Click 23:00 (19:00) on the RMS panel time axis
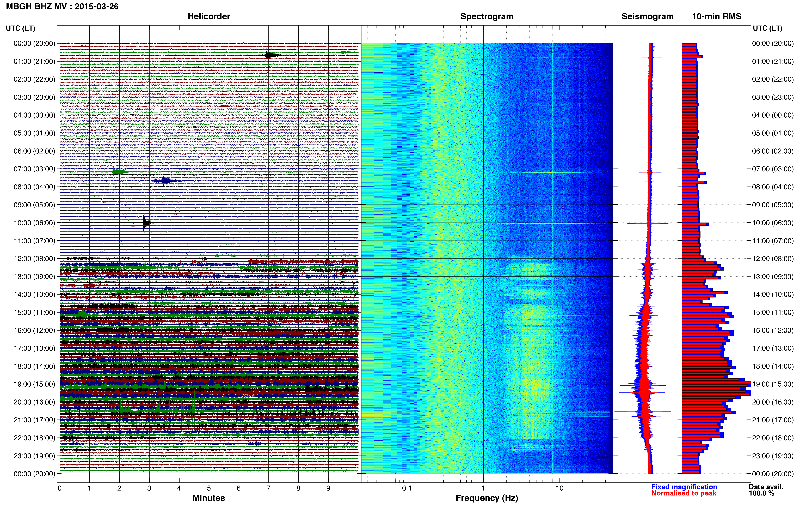This screenshot has width=812, height=508. pos(773,456)
